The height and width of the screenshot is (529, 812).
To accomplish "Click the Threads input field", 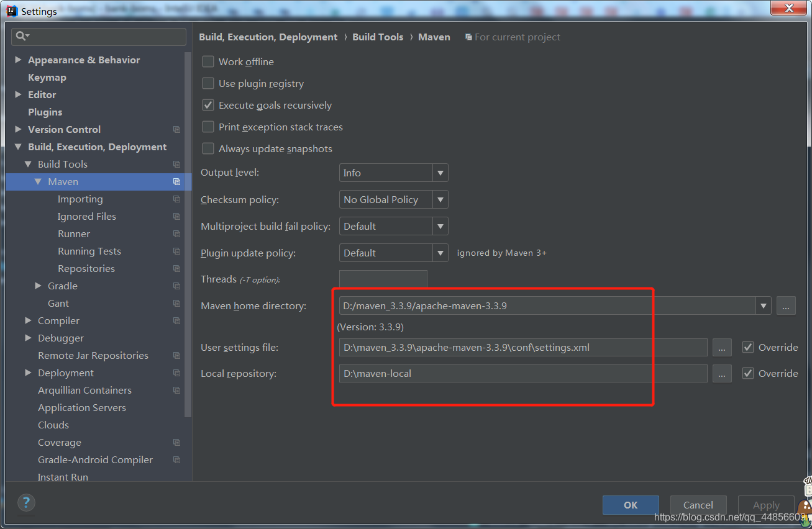I will (x=383, y=279).
